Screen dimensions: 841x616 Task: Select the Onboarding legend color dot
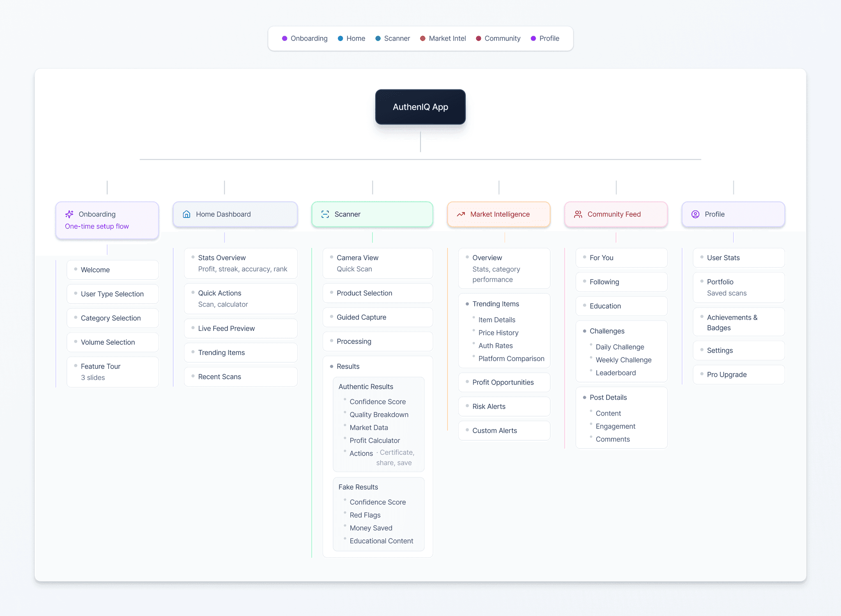[285, 39]
